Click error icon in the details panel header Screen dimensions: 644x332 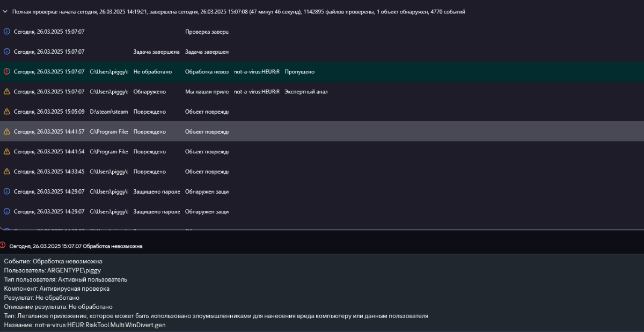click(x=3, y=245)
